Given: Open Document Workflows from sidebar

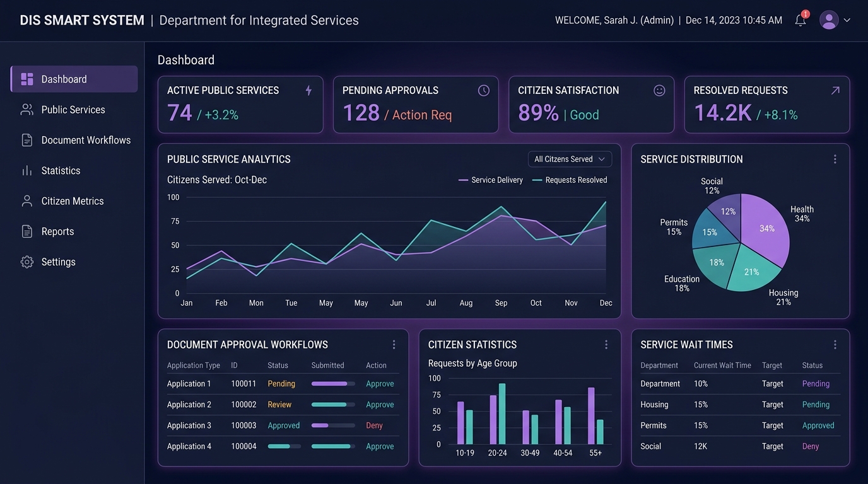Looking at the screenshot, I should coord(74,140).
